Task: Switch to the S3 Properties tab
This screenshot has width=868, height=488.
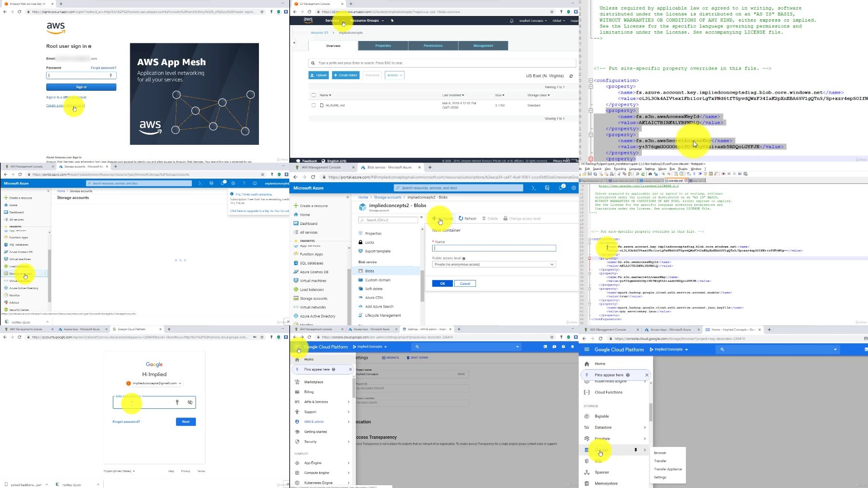Action: point(383,46)
